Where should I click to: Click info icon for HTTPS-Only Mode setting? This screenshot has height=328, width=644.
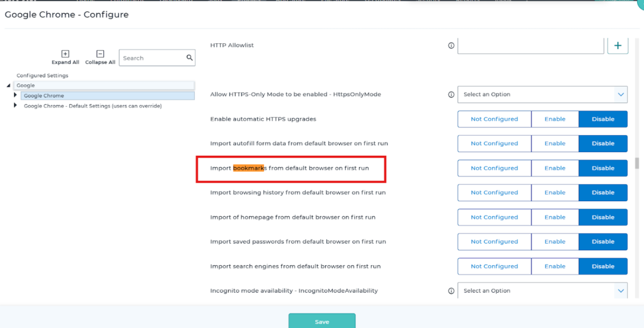pos(451,94)
